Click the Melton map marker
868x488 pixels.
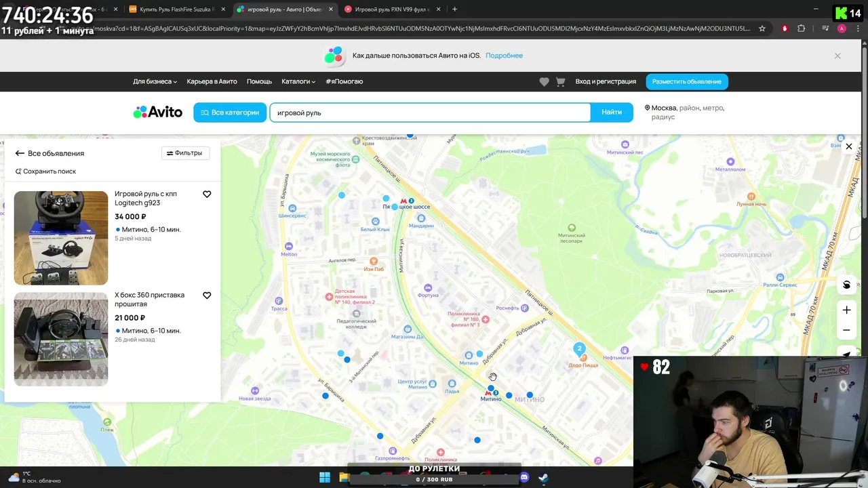[x=289, y=246]
